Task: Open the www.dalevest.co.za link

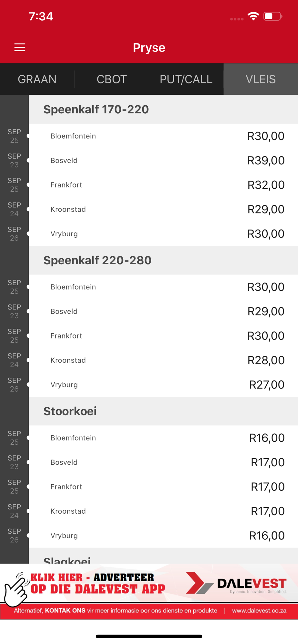Action: click(259, 611)
